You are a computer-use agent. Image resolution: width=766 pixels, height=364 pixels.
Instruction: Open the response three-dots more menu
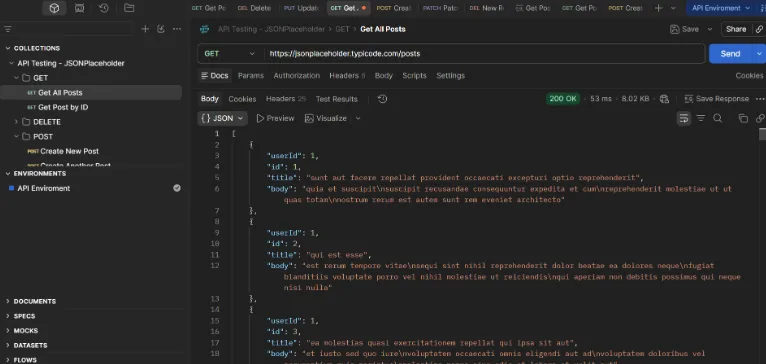pyautogui.click(x=760, y=99)
